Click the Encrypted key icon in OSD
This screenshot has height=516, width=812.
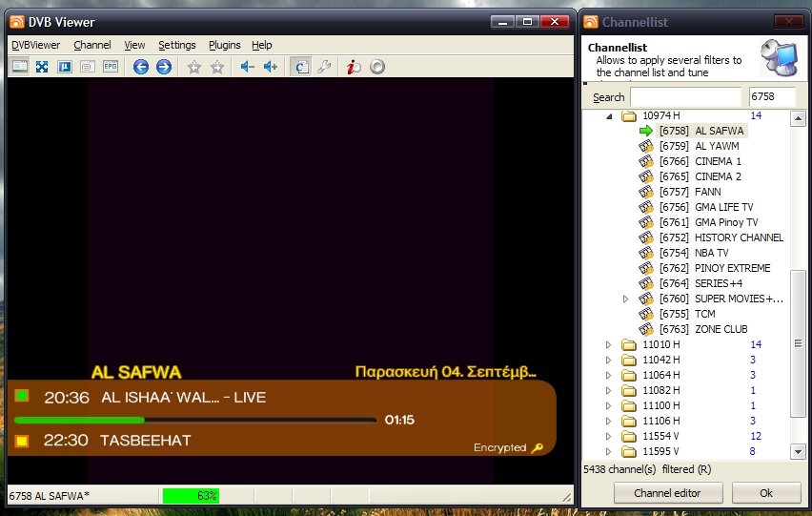(537, 447)
